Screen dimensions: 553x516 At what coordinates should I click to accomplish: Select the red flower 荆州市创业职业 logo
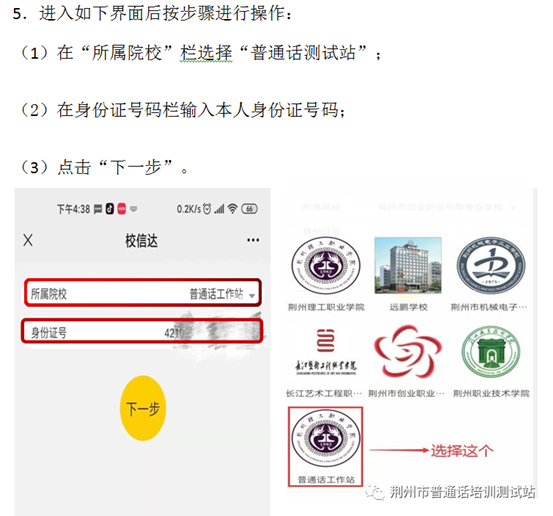[408, 352]
